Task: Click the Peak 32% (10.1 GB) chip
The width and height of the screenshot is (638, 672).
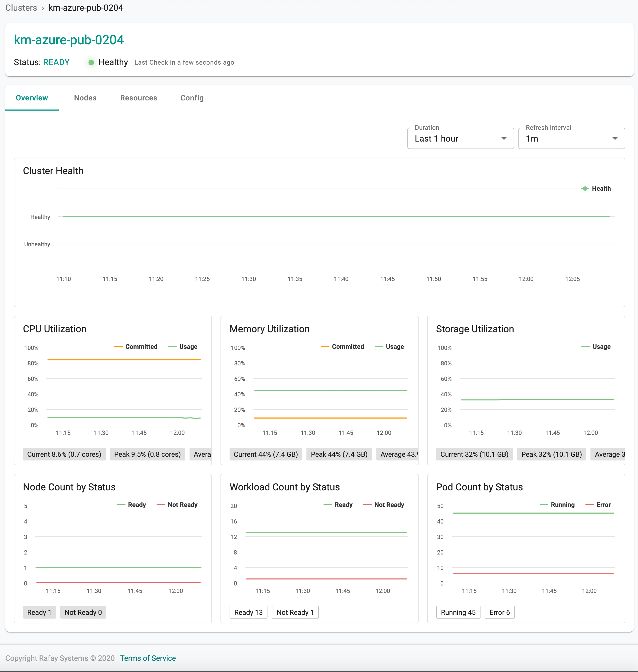Action: pyautogui.click(x=552, y=454)
